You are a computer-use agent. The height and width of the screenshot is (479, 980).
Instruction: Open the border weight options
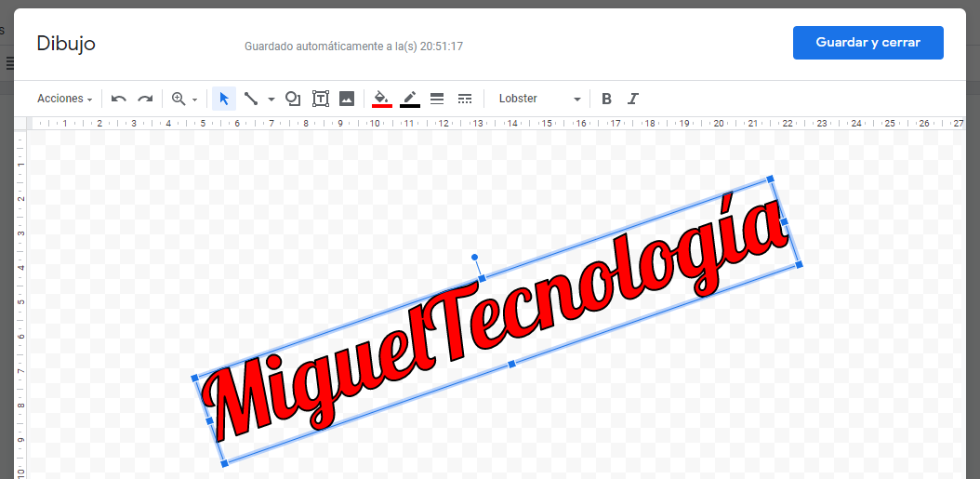click(437, 99)
